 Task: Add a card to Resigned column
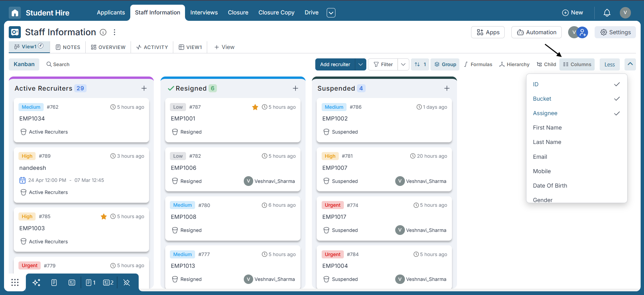pos(295,88)
